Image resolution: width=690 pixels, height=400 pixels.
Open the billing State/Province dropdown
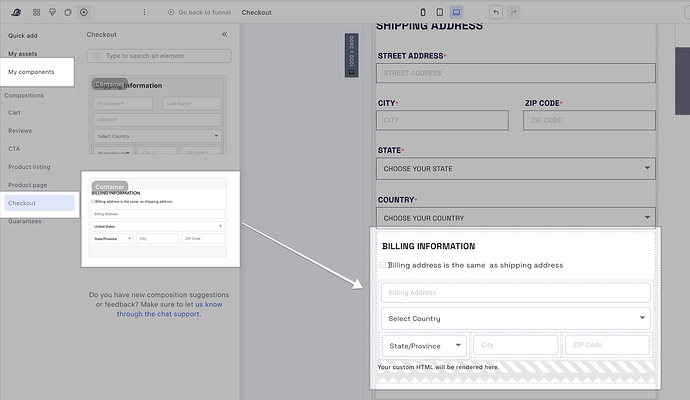coord(424,346)
